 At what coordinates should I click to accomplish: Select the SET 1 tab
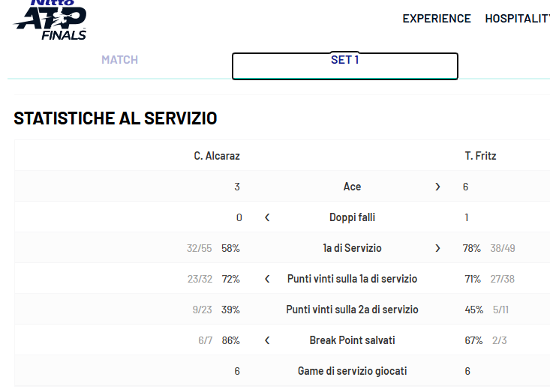click(345, 60)
